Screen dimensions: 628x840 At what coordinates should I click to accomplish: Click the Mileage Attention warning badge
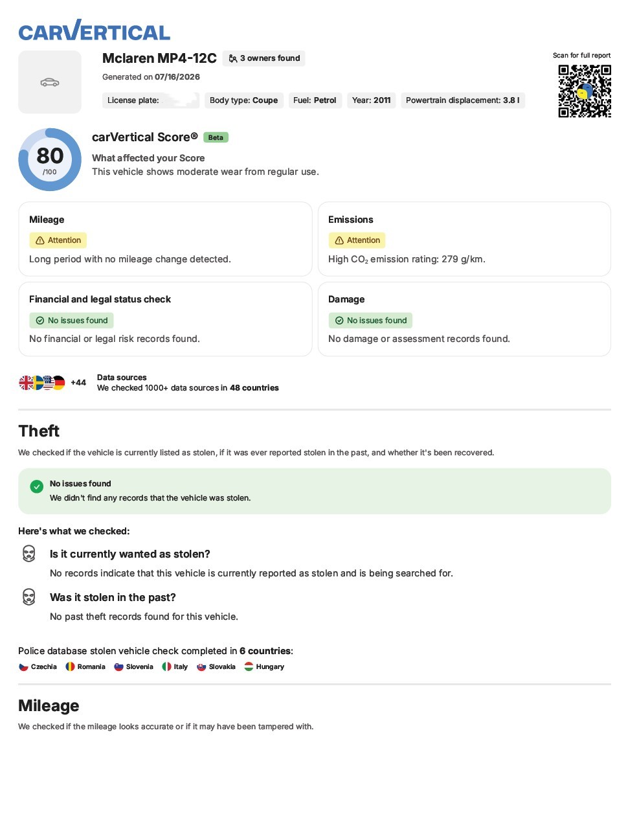coord(58,240)
